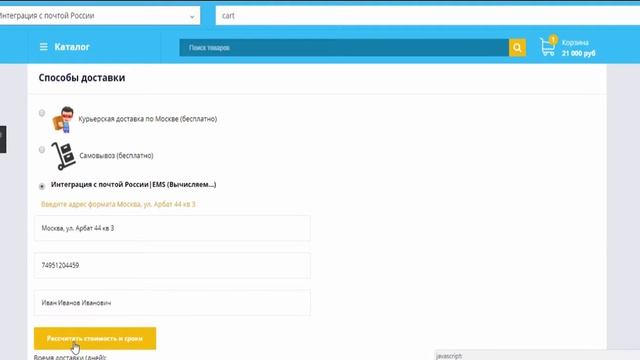The height and width of the screenshot is (360, 640).
Task: Click the courier delivery illustration
Action: pyautogui.click(x=63, y=119)
